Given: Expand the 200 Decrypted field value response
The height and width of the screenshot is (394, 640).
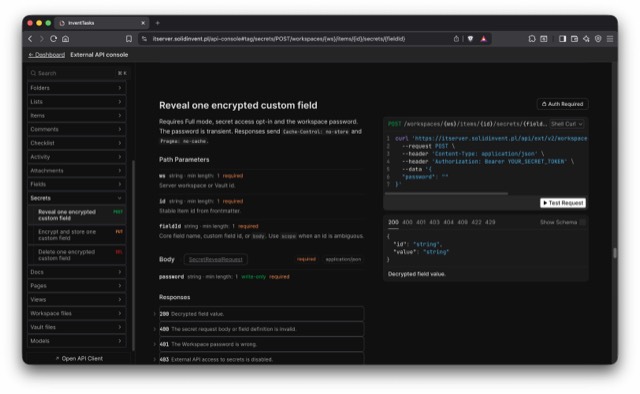Looking at the screenshot, I should [261, 314].
